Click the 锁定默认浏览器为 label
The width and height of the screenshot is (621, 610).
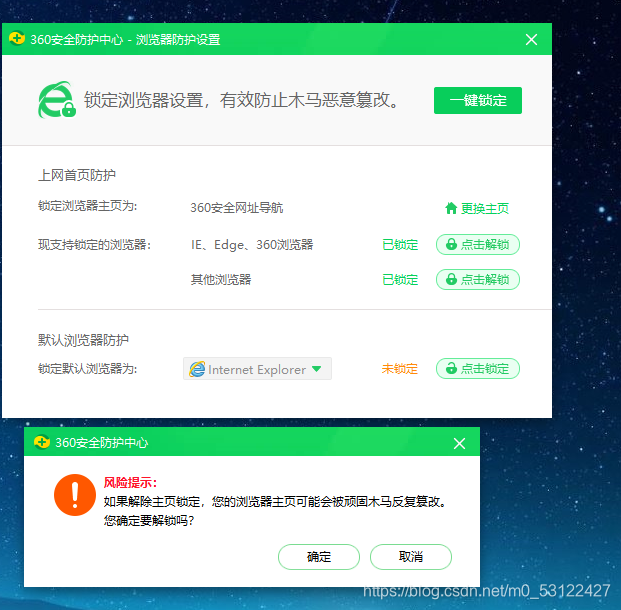click(x=88, y=369)
